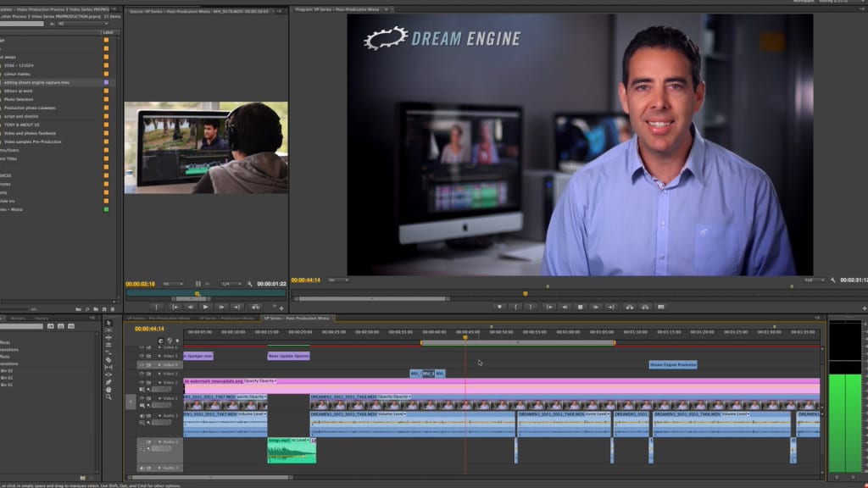Select 'TONY & ABOUT US' bin
868x488 pixels.
click(x=21, y=125)
